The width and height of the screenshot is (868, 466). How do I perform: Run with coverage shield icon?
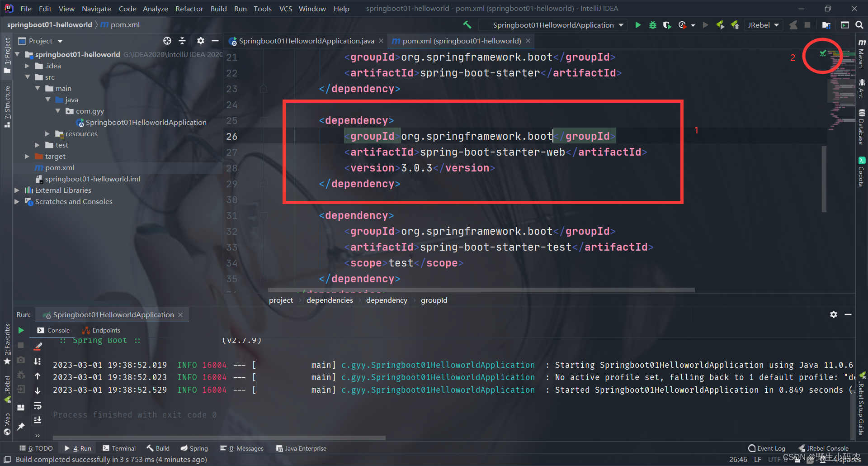coord(667,25)
